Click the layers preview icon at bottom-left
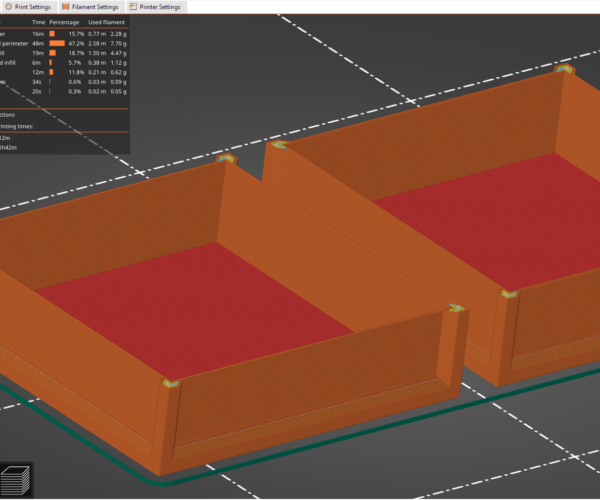Screen dimensions: 600x500 pyautogui.click(x=16, y=479)
